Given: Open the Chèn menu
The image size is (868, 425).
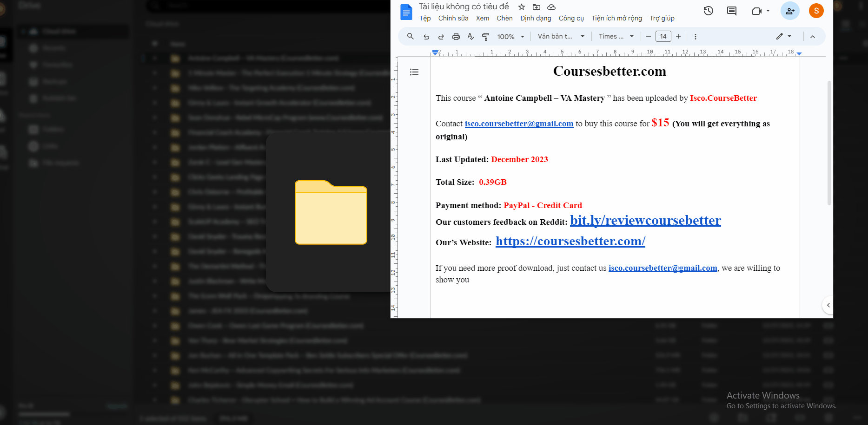Looking at the screenshot, I should click(x=504, y=18).
